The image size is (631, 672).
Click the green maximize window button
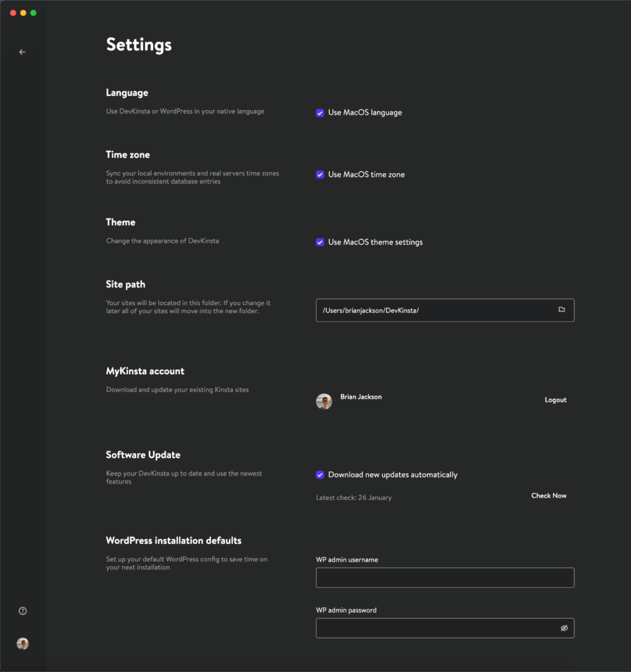(33, 13)
